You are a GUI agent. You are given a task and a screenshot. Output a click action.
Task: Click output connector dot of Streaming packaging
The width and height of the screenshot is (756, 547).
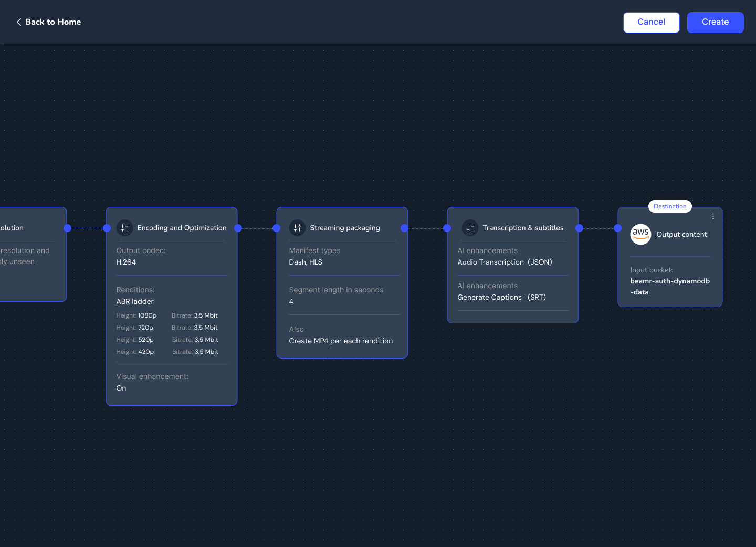click(404, 228)
